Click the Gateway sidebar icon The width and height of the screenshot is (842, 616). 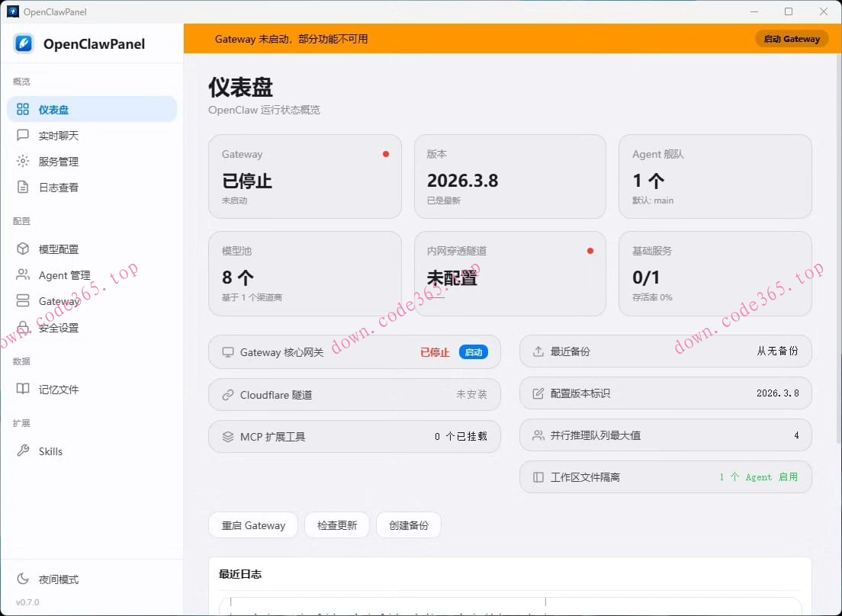coord(24,301)
